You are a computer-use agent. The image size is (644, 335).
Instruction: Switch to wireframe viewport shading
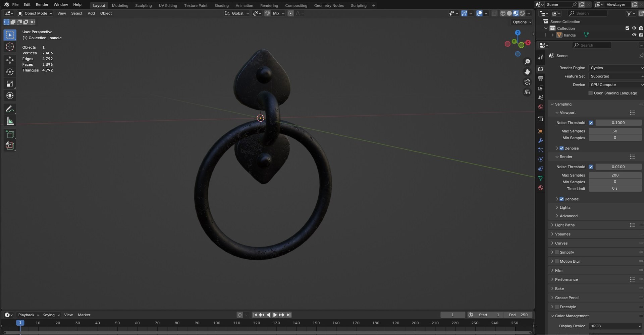[503, 13]
